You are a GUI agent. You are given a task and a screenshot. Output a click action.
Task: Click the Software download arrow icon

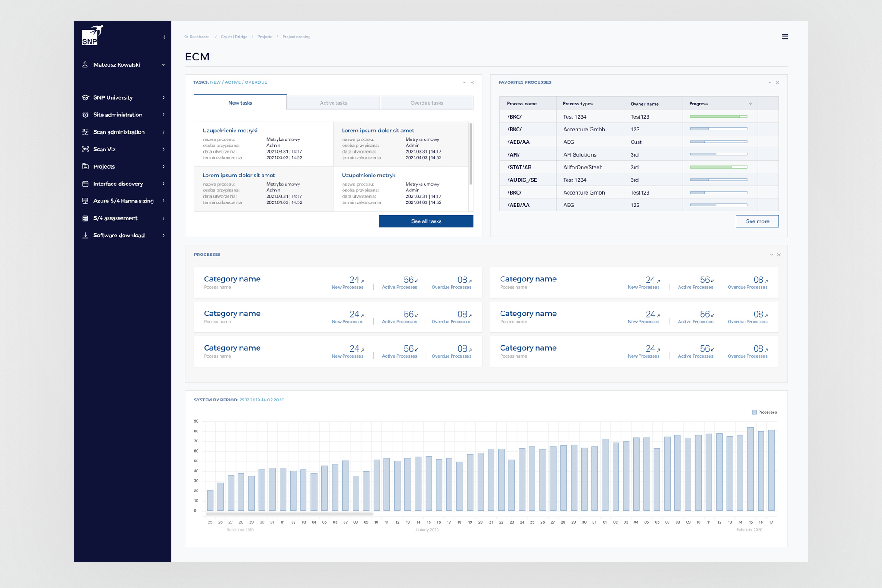click(86, 236)
